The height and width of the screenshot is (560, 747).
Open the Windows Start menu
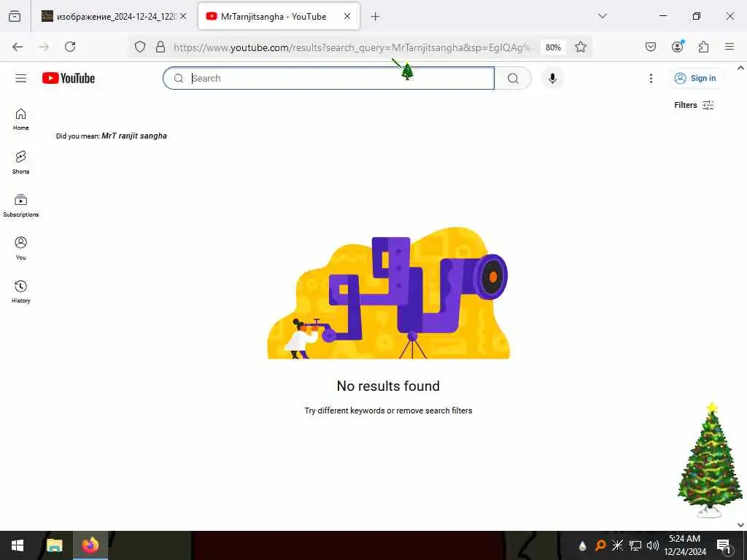point(18,545)
